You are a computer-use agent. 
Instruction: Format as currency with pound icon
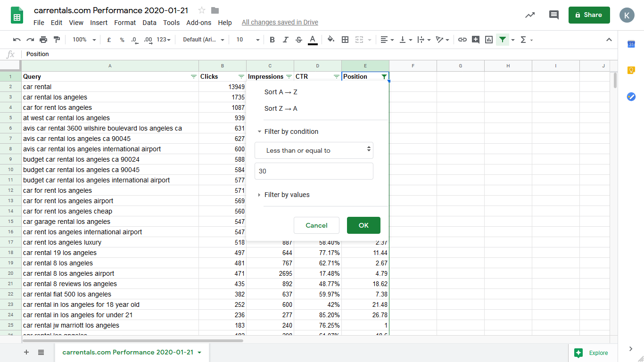[109, 40]
